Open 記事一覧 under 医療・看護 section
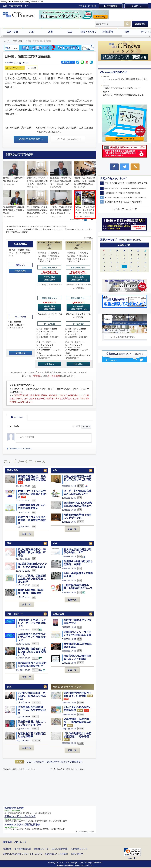The image size is (151, 868). point(26,534)
